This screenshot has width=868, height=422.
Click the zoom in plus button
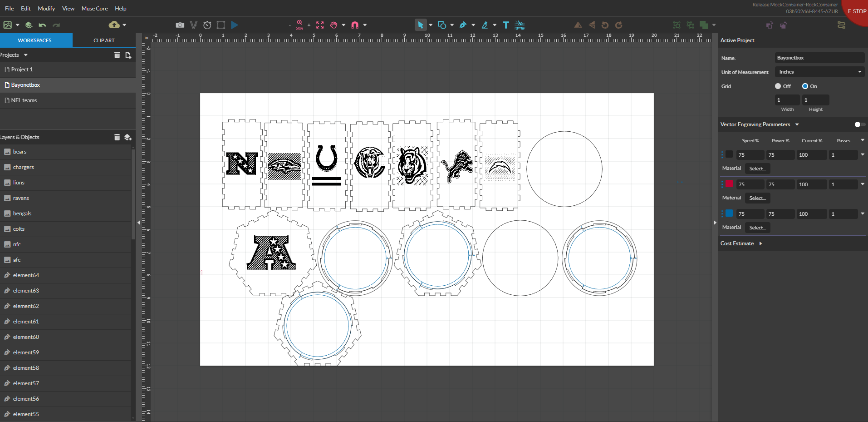coord(309,25)
